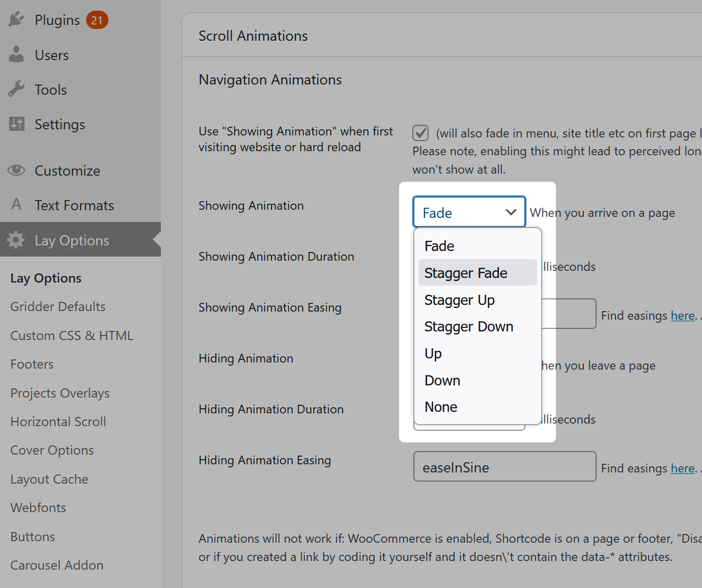
Task: Open the Plugins update count badge
Action: click(96, 20)
